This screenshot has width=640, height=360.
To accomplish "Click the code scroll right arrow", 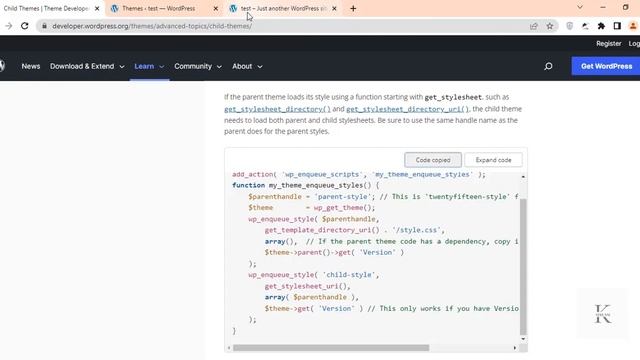I will tap(515, 348).
